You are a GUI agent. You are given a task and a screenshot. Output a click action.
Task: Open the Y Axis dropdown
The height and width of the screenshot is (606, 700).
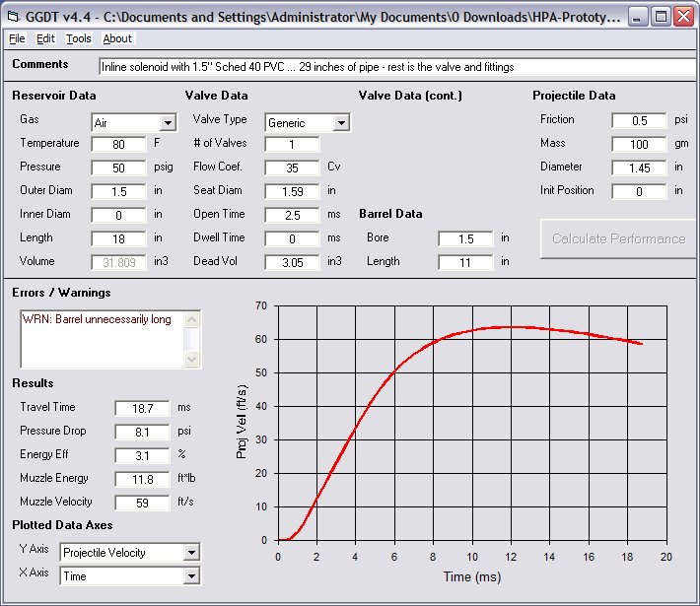(x=191, y=553)
